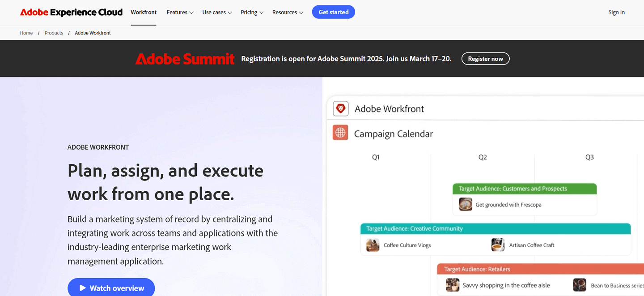
Task: Select the Workfront navigation tab
Action: click(x=143, y=12)
